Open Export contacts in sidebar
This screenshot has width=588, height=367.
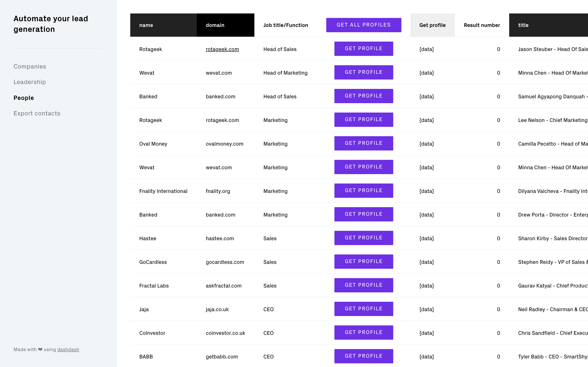[37, 113]
